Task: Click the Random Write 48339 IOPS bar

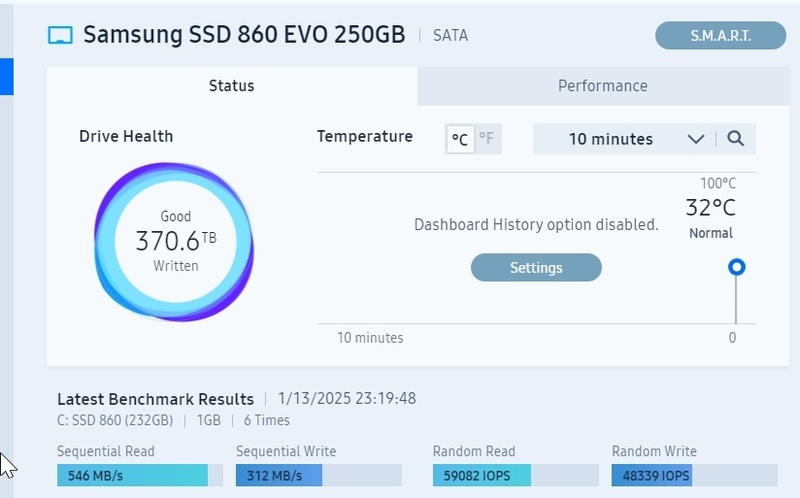Action: 695,476
